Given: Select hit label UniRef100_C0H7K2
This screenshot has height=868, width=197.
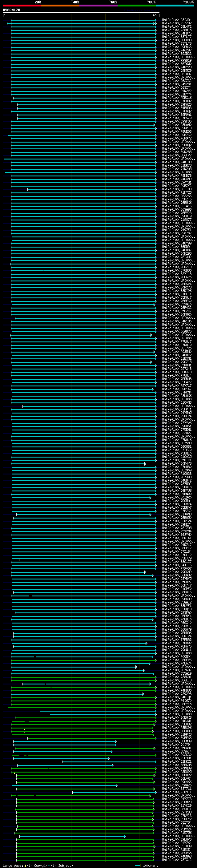Looking at the screenshot, I should tap(176, 135).
